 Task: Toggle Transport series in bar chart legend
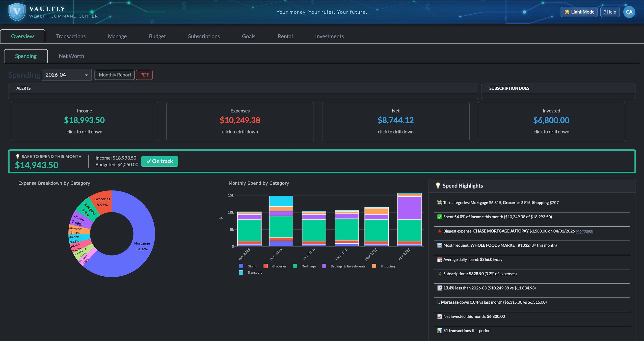tap(250, 272)
